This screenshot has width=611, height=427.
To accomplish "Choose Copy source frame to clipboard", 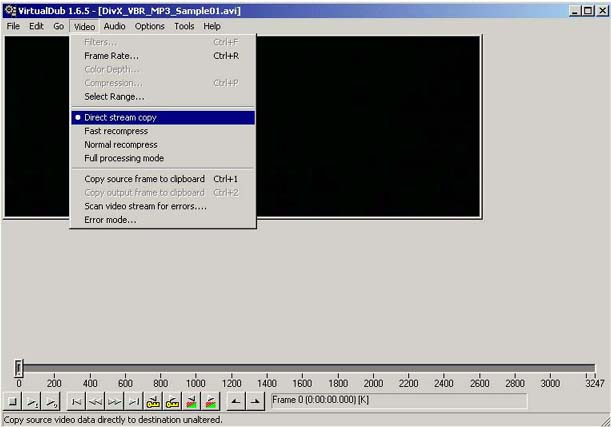I will pyautogui.click(x=163, y=179).
